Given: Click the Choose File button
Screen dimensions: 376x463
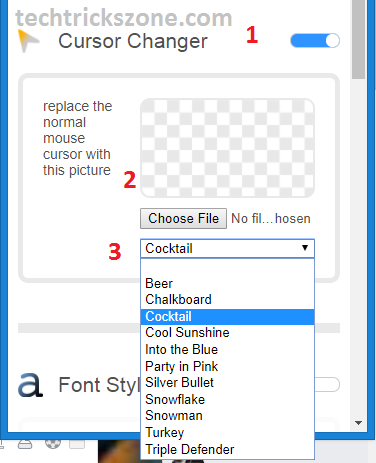Looking at the screenshot, I should pos(183,219).
